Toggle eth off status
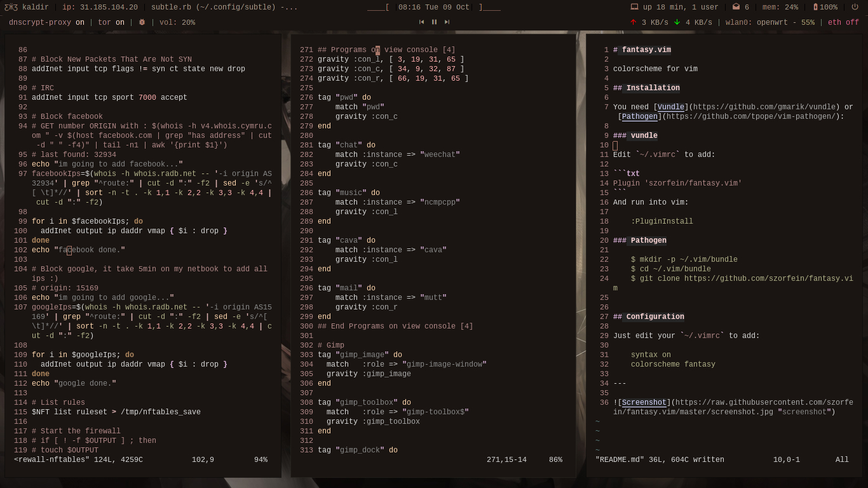The width and height of the screenshot is (868, 488). (843, 22)
